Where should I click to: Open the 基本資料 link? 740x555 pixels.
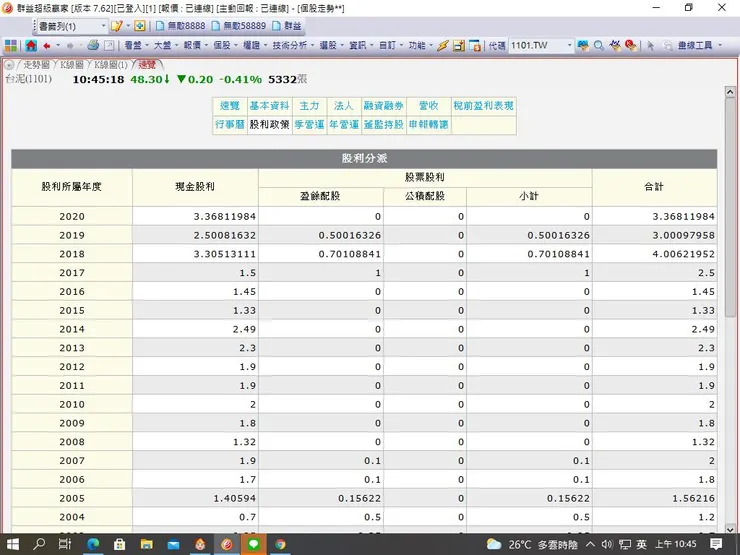269,106
